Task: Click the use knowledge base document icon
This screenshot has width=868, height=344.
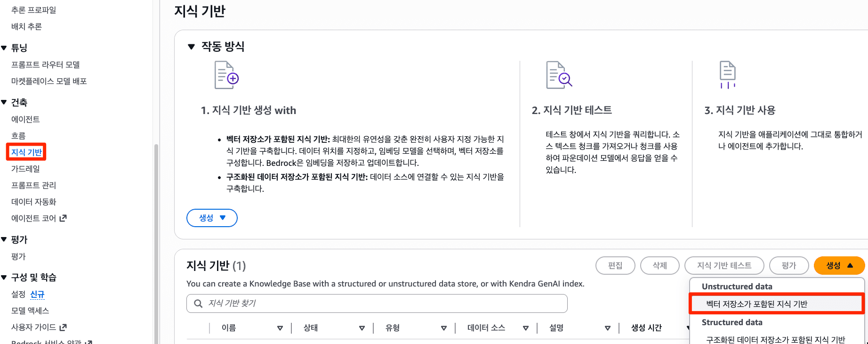Action: click(727, 74)
